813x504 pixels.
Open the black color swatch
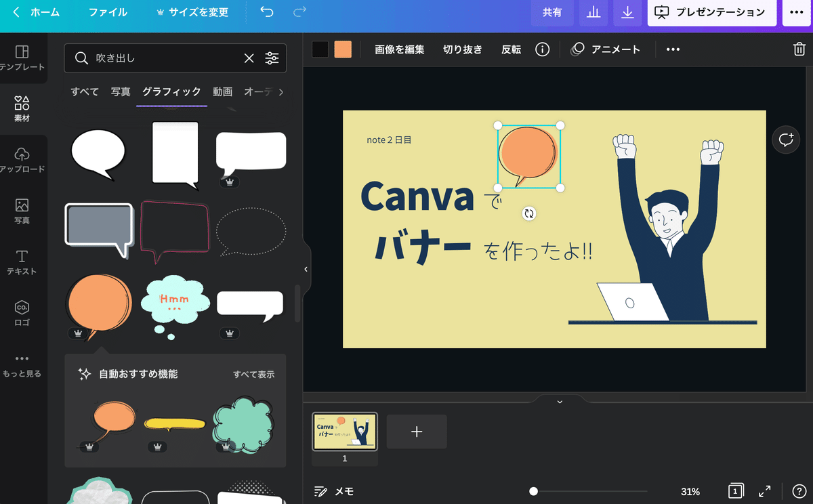pyautogui.click(x=320, y=49)
